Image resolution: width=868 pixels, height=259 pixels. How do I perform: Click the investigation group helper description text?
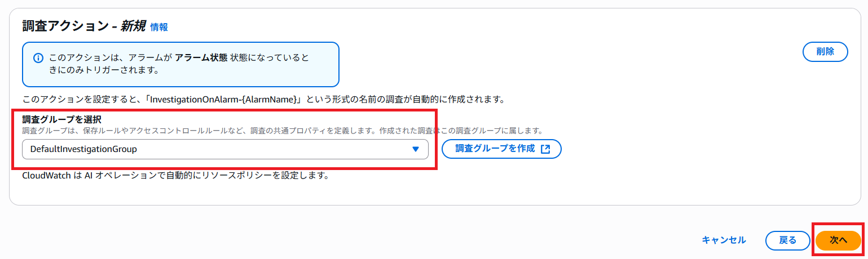pyautogui.click(x=282, y=131)
